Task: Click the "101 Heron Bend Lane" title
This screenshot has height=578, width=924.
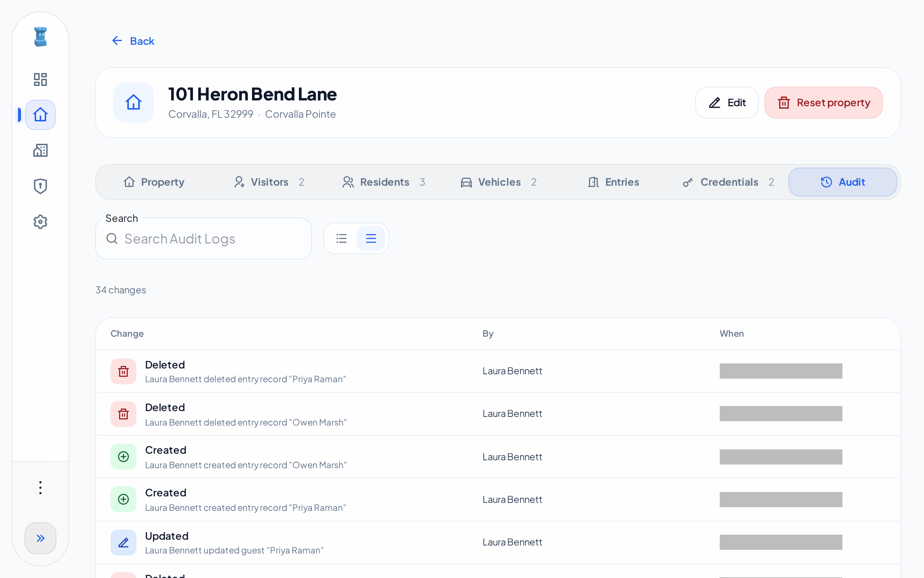Action: point(252,94)
